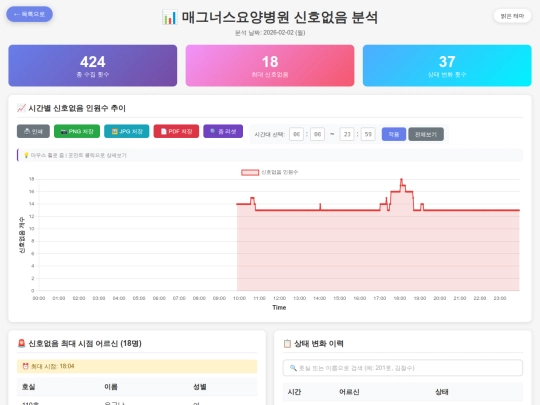Viewport: 540px width, 405px height.
Task: Click the siren icon beside 신호없음 최대 시점
Action: pos(21,343)
